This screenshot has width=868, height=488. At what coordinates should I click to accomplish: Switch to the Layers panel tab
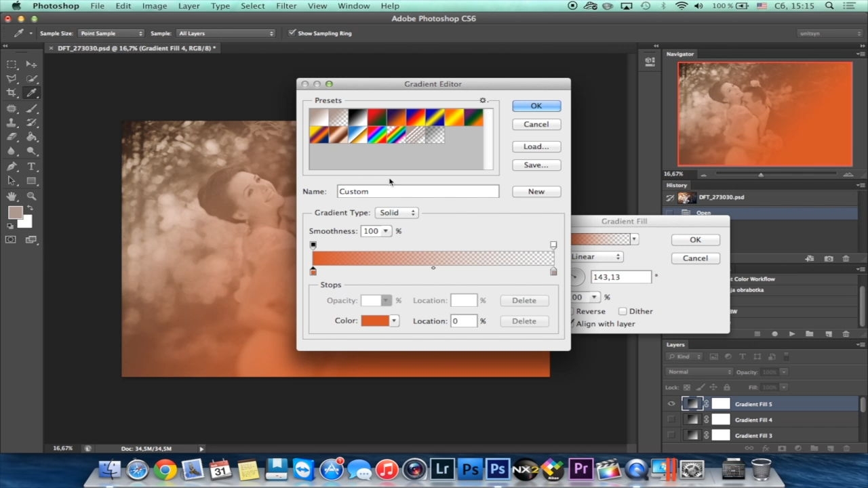(675, 344)
